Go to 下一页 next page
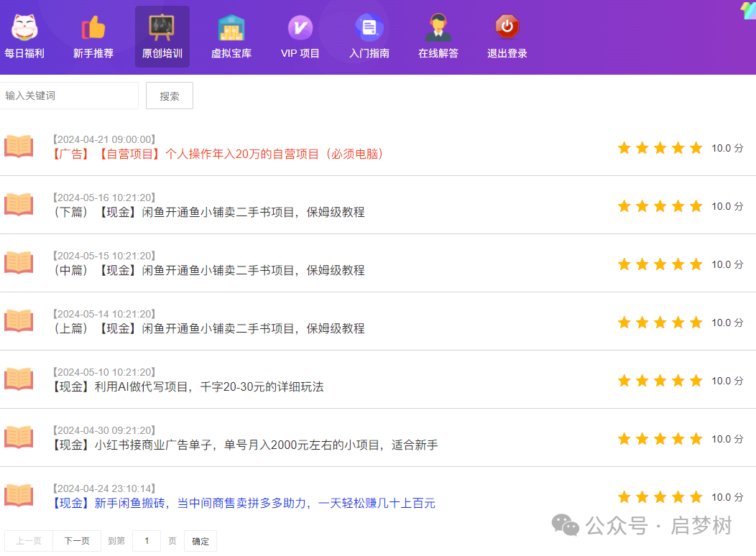Screen dimensions: 756x556 coord(77,541)
